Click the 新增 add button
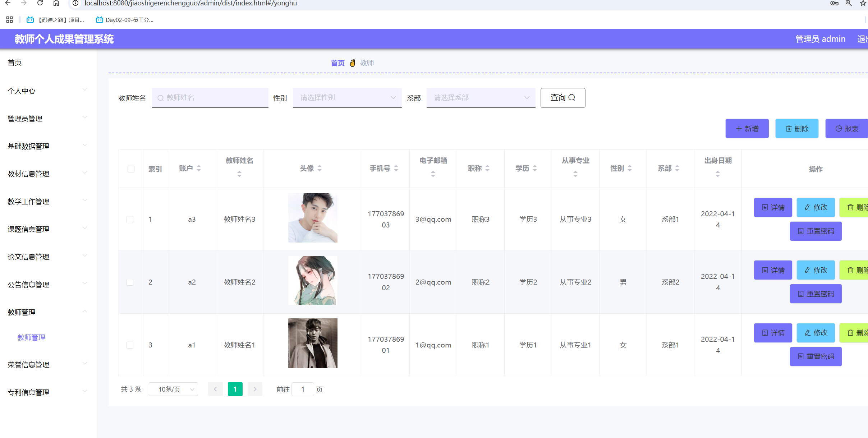 click(x=747, y=129)
